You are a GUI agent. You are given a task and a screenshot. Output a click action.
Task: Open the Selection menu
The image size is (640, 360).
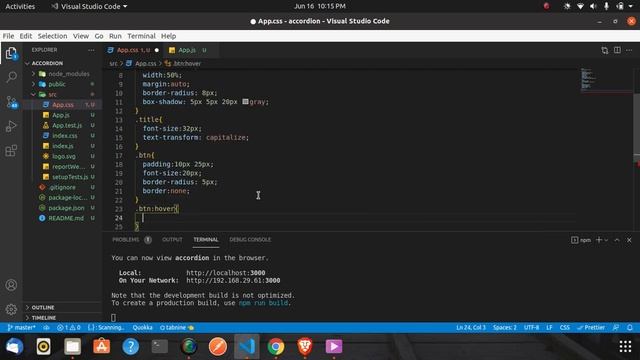52,36
